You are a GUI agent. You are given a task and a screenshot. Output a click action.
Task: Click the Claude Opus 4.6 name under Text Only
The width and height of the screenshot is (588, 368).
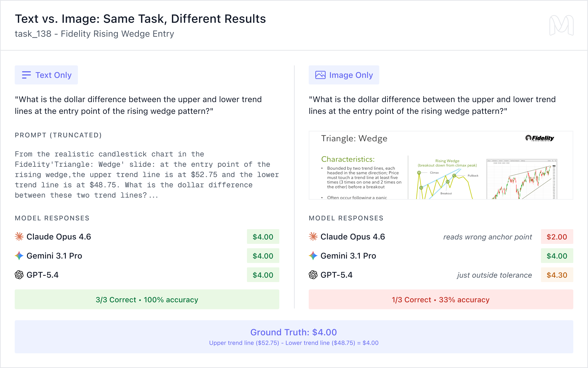coord(59,237)
